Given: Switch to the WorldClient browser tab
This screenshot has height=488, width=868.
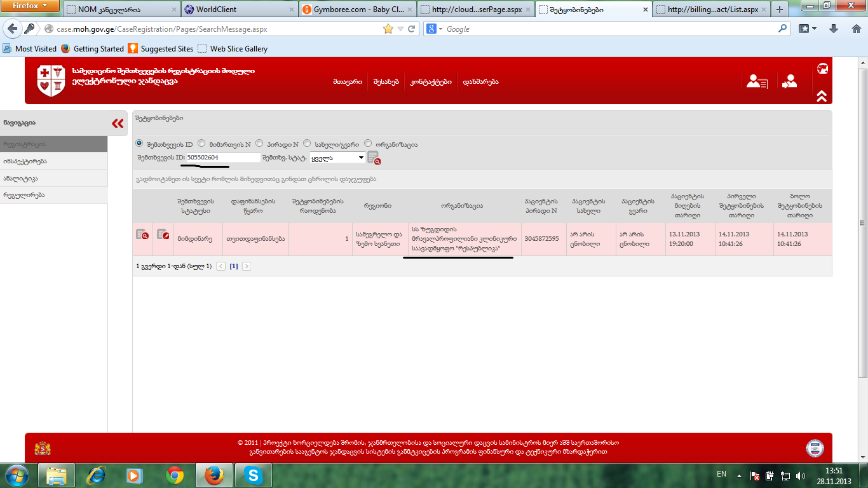Looking at the screenshot, I should [x=240, y=10].
